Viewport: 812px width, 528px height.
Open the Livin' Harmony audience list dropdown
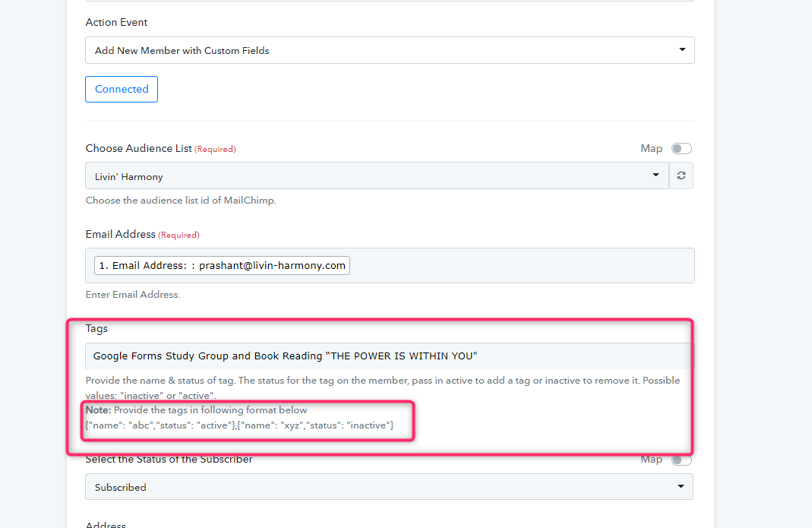point(377,175)
